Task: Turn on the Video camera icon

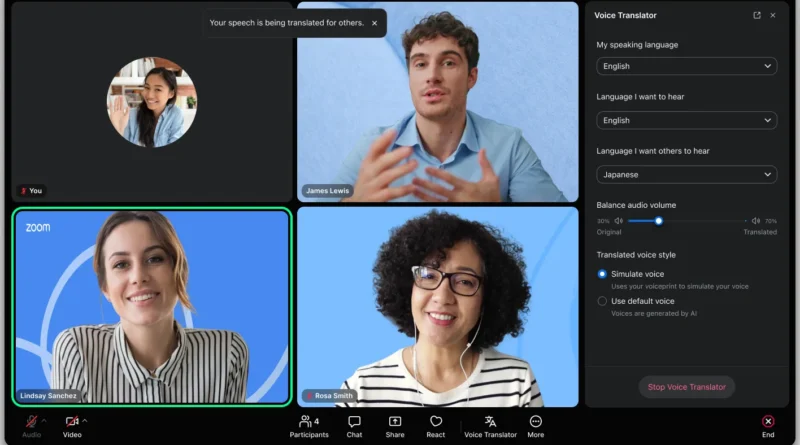Action: [x=72, y=422]
